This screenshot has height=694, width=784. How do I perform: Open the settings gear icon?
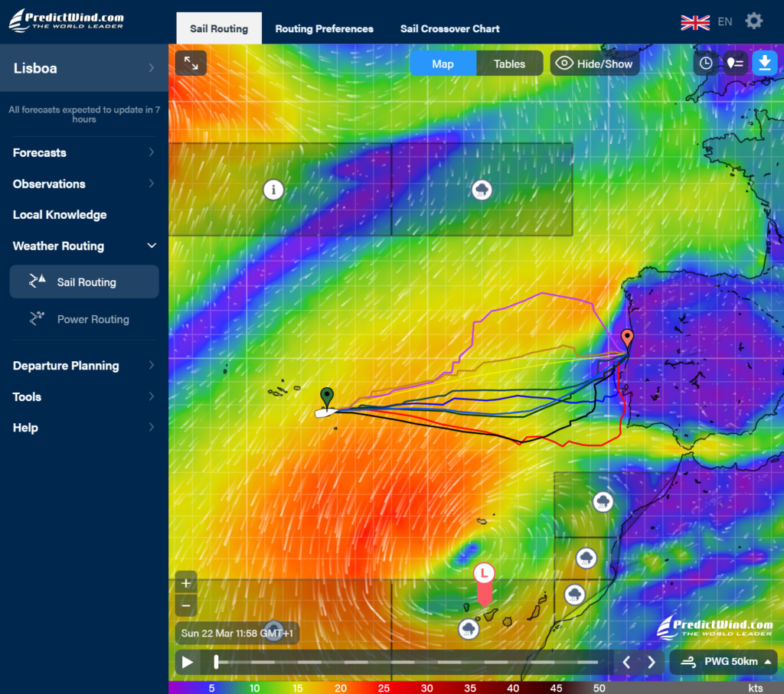tap(753, 21)
